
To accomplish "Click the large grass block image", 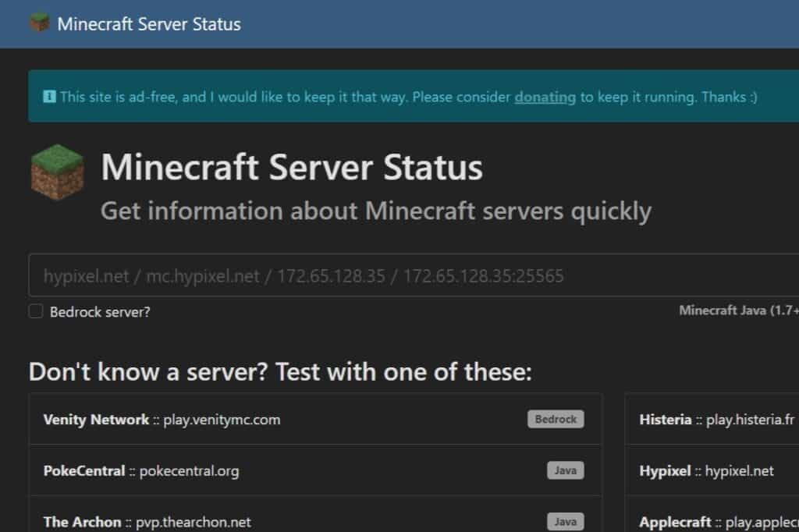I will click(57, 172).
